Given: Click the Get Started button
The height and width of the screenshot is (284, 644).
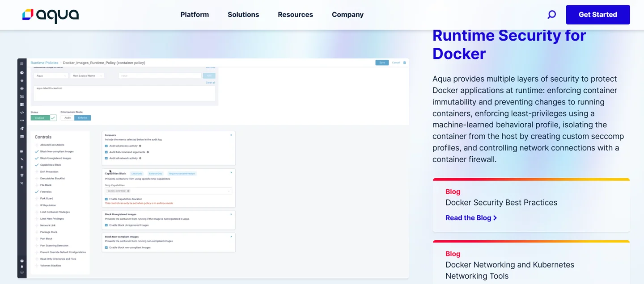Looking at the screenshot, I should coord(598,15).
